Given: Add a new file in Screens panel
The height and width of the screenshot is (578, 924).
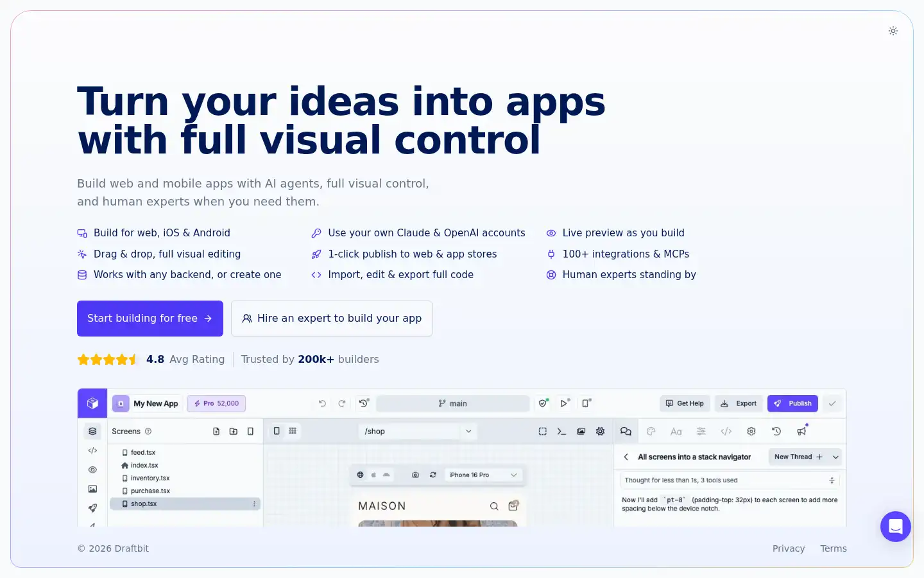Looking at the screenshot, I should pos(216,432).
